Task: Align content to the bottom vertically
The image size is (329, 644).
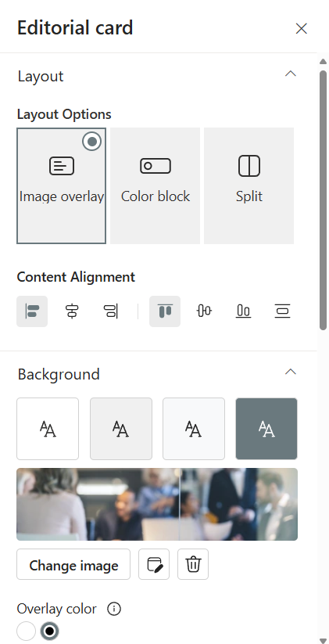Action: point(243,311)
